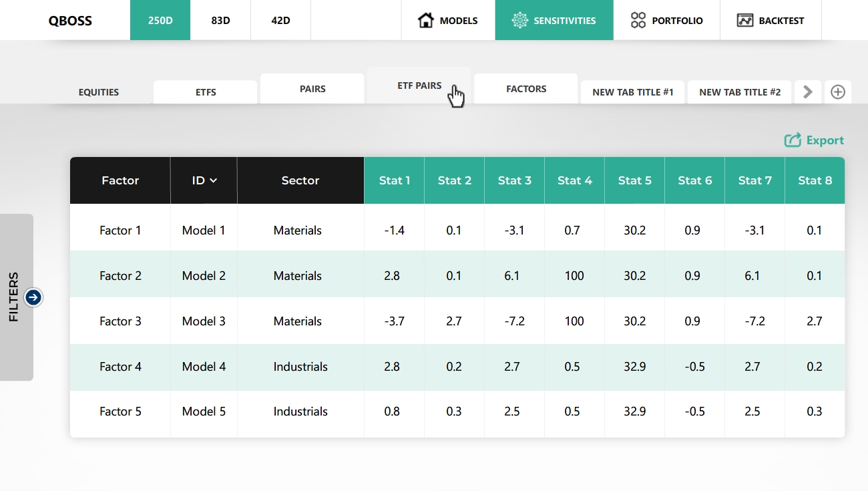Select the 250D time period
Viewport: 868px width, 491px height.
click(x=160, y=20)
